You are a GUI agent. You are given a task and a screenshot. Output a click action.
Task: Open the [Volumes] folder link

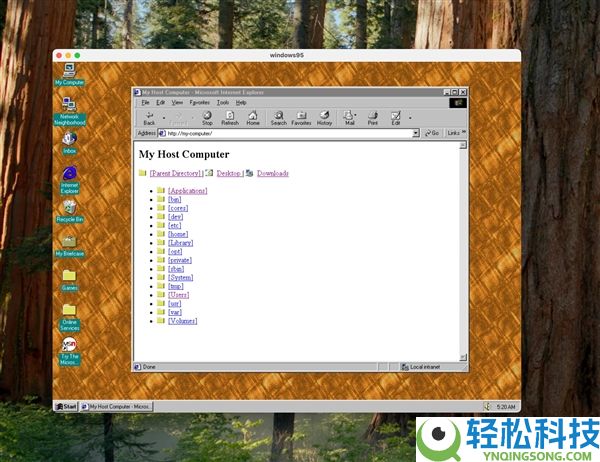tap(183, 321)
